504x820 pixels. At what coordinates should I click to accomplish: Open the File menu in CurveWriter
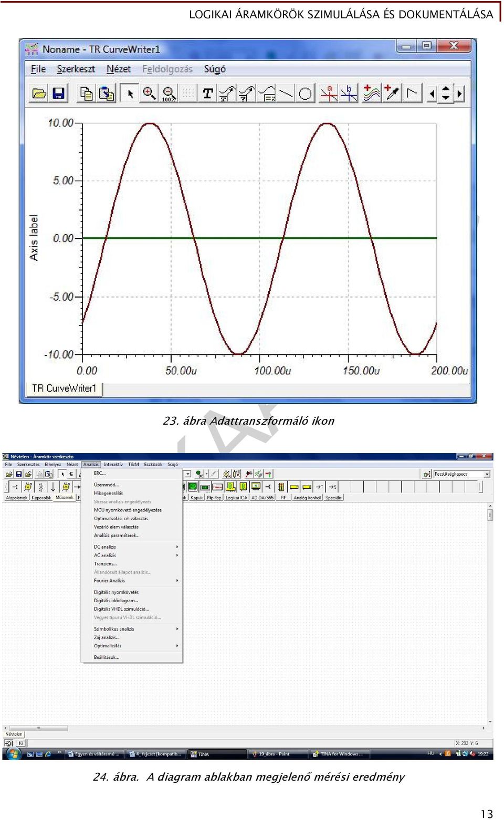38,69
